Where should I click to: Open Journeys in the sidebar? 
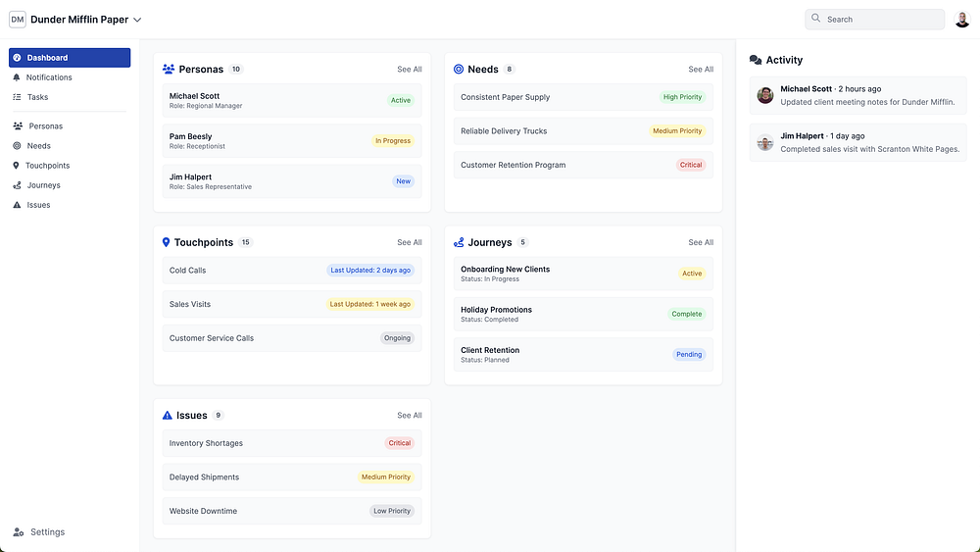pos(70,185)
